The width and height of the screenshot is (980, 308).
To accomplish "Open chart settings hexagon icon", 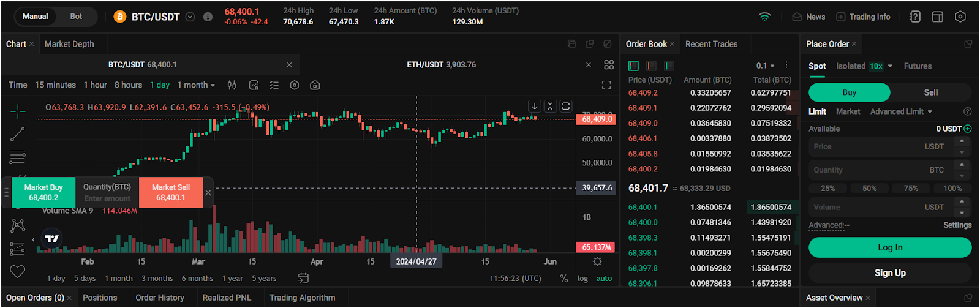I will coord(295,85).
